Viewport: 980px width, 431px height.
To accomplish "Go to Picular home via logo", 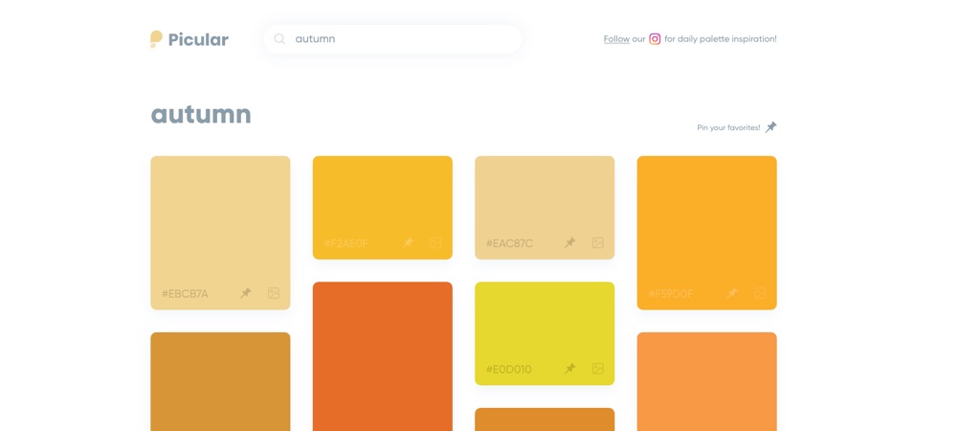I will tap(189, 39).
